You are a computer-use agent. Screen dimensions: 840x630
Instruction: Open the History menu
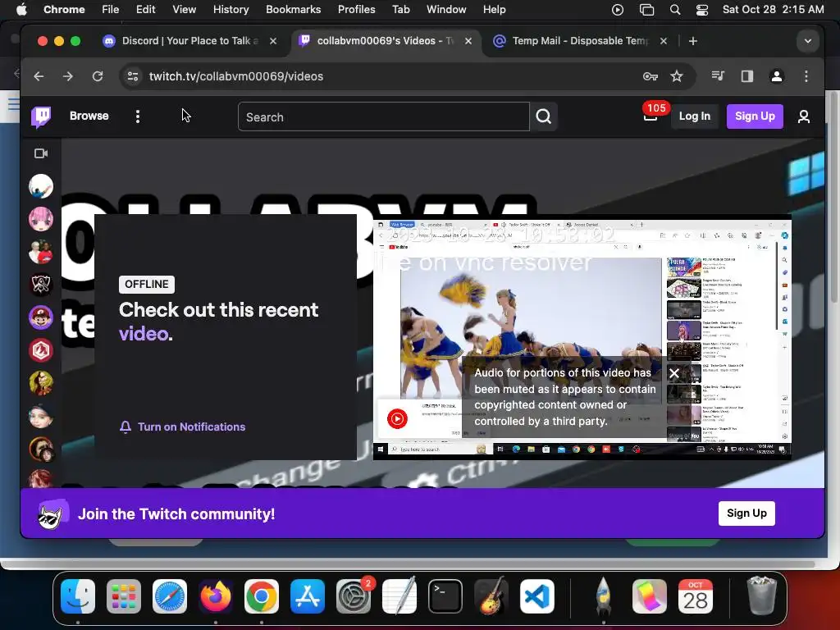pyautogui.click(x=231, y=9)
